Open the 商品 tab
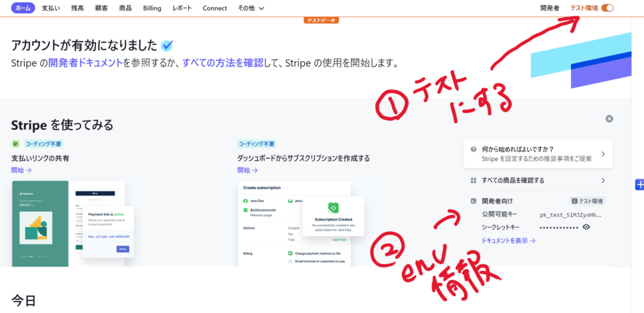644x313 pixels. tap(125, 8)
